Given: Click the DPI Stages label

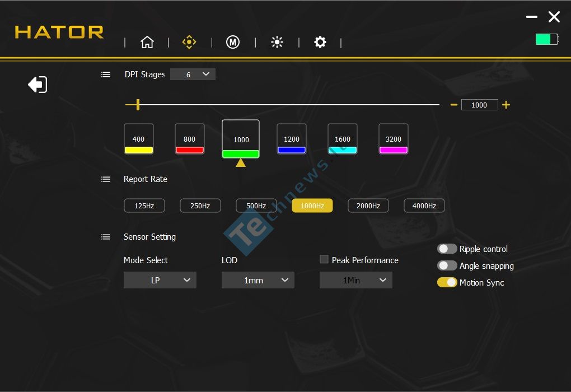Looking at the screenshot, I should 144,74.
